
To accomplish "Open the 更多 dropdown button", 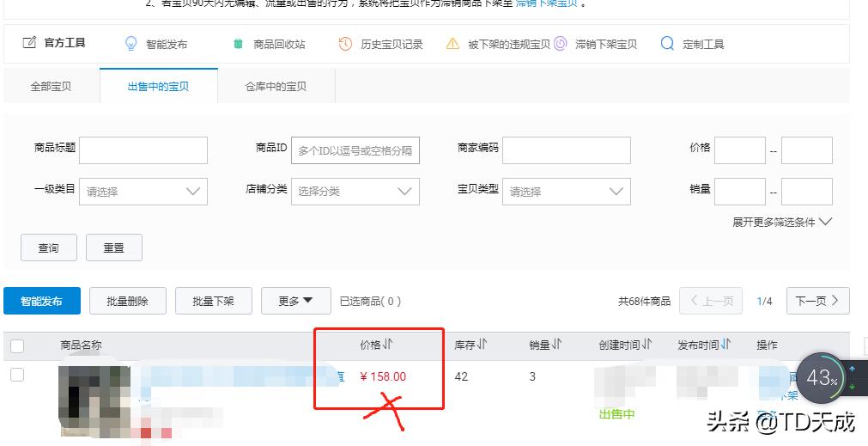I will point(295,301).
